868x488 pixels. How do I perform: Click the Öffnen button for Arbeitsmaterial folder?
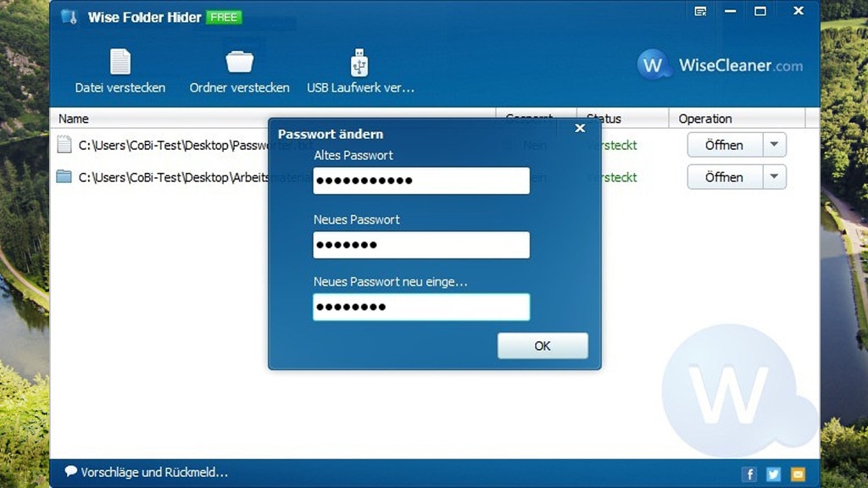pyautogui.click(x=725, y=177)
